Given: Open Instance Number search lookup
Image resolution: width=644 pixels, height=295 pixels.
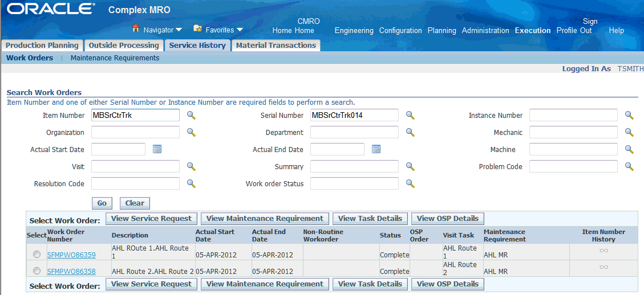Looking at the screenshot, I should tap(629, 115).
